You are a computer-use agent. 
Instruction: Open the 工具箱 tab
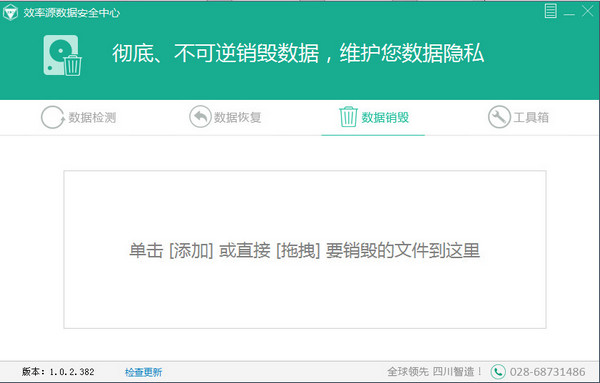point(518,117)
